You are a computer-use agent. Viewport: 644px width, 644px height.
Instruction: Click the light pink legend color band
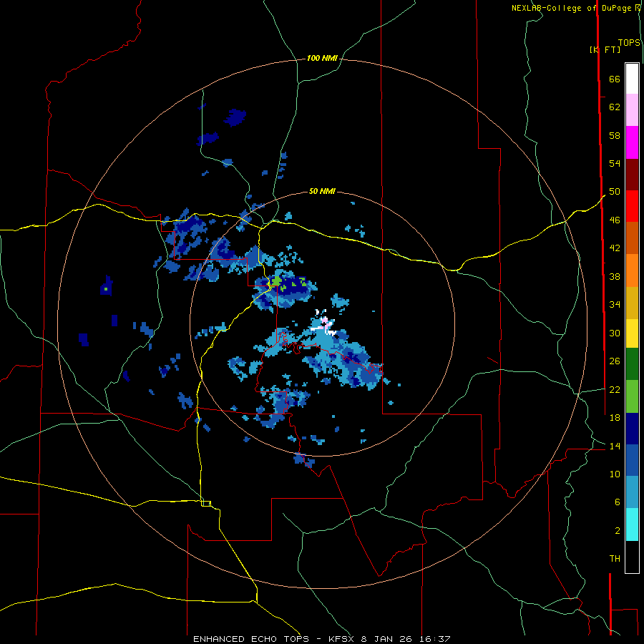tap(632, 110)
